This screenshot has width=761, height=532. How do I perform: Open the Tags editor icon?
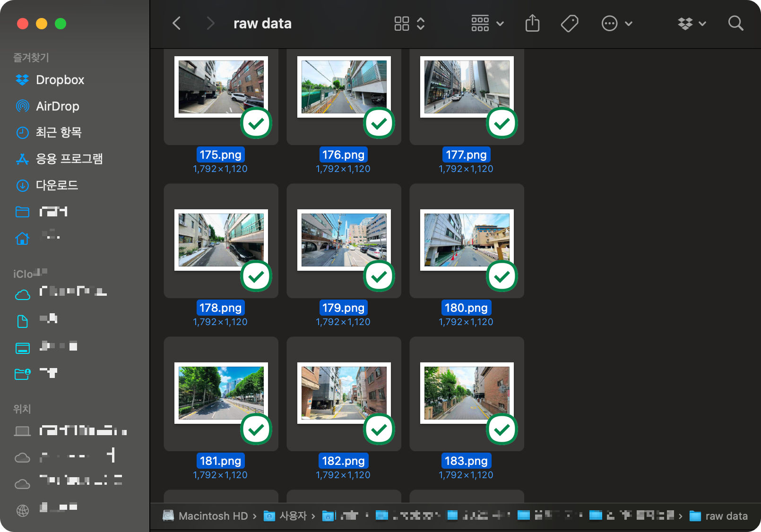click(570, 23)
